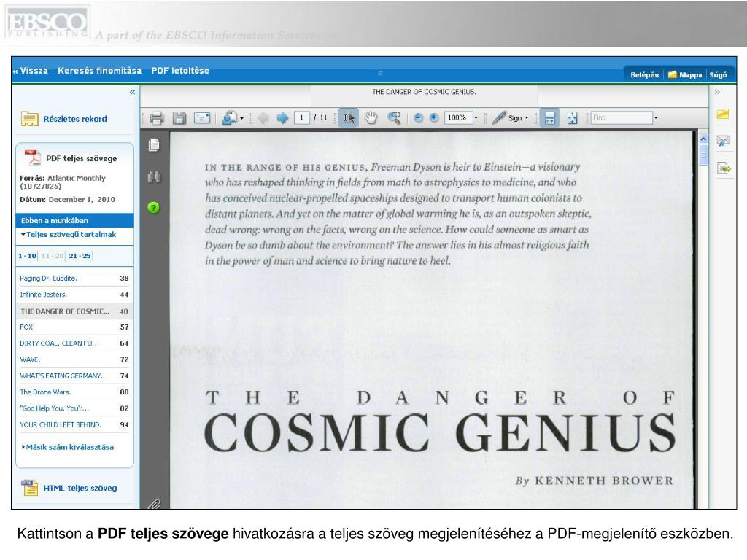Screen dimensions: 747x560
Task: Open the attachments paperclip panel
Action: click(155, 504)
